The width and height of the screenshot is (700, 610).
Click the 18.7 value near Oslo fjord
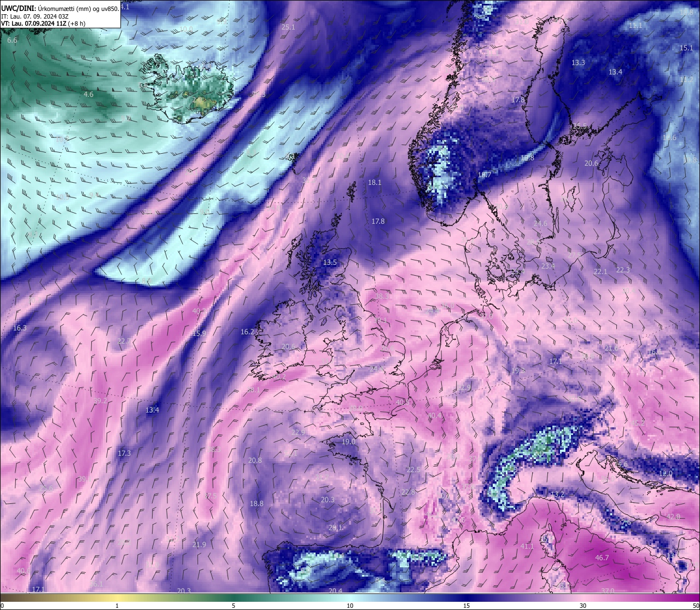point(485,175)
